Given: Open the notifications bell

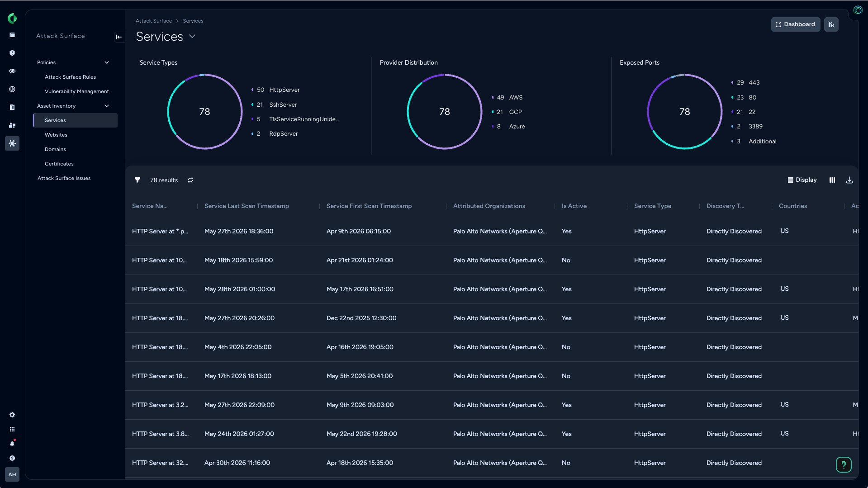Looking at the screenshot, I should click(12, 444).
